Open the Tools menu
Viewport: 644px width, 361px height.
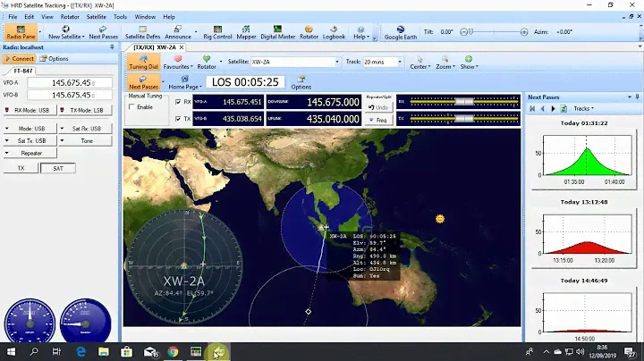pyautogui.click(x=120, y=16)
